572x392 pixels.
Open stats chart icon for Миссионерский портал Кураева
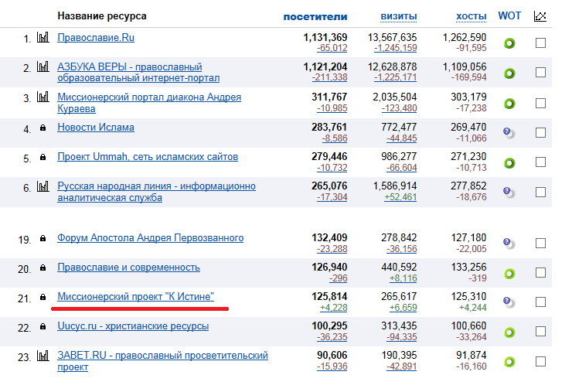click(x=43, y=97)
